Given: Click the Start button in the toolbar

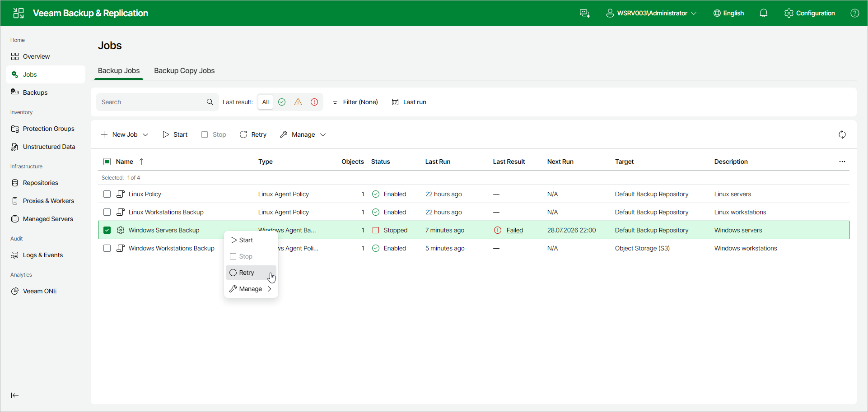Looking at the screenshot, I should tap(175, 134).
